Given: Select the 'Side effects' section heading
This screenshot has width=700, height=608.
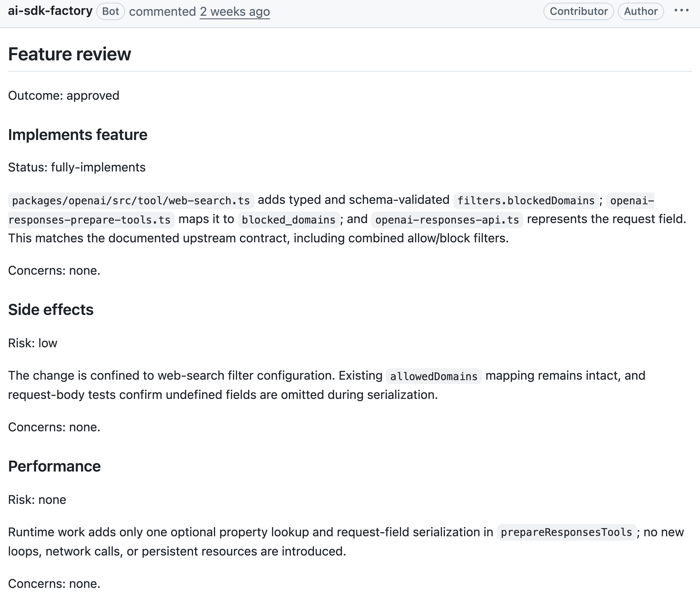Looking at the screenshot, I should [51, 310].
